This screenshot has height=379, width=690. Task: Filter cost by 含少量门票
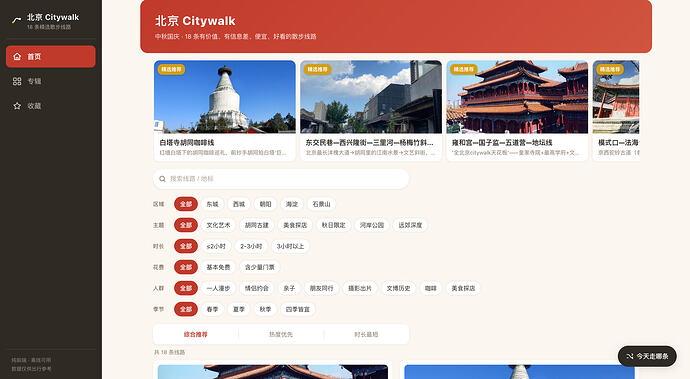coord(260,267)
